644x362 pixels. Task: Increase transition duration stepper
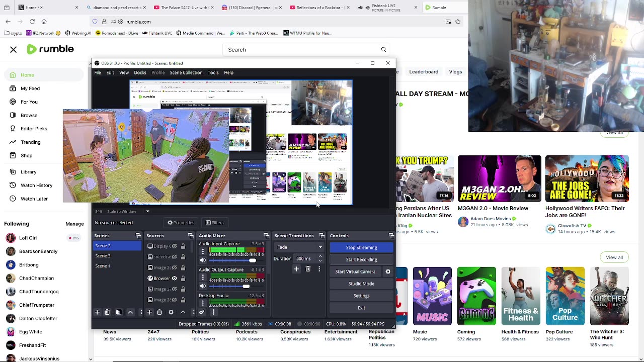click(x=320, y=256)
